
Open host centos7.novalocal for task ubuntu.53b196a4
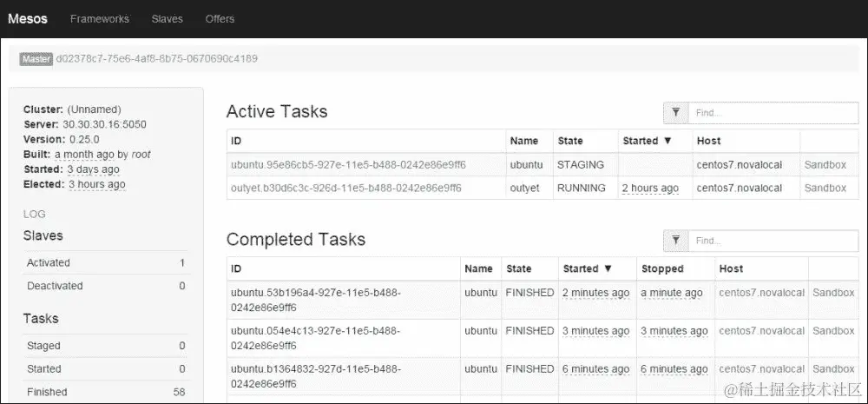[x=762, y=293]
